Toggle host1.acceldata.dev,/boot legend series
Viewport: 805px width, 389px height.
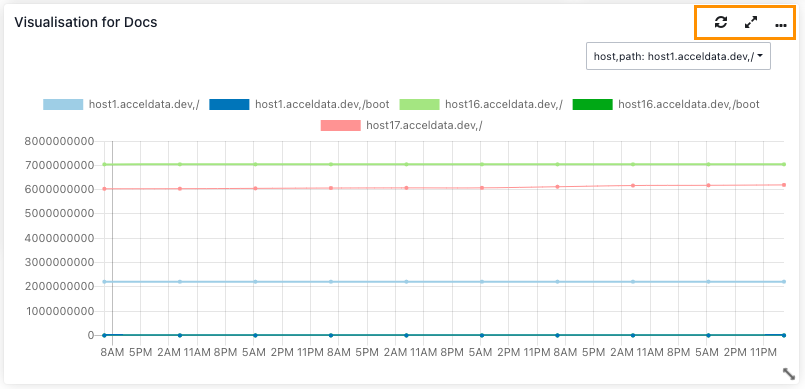click(x=299, y=104)
